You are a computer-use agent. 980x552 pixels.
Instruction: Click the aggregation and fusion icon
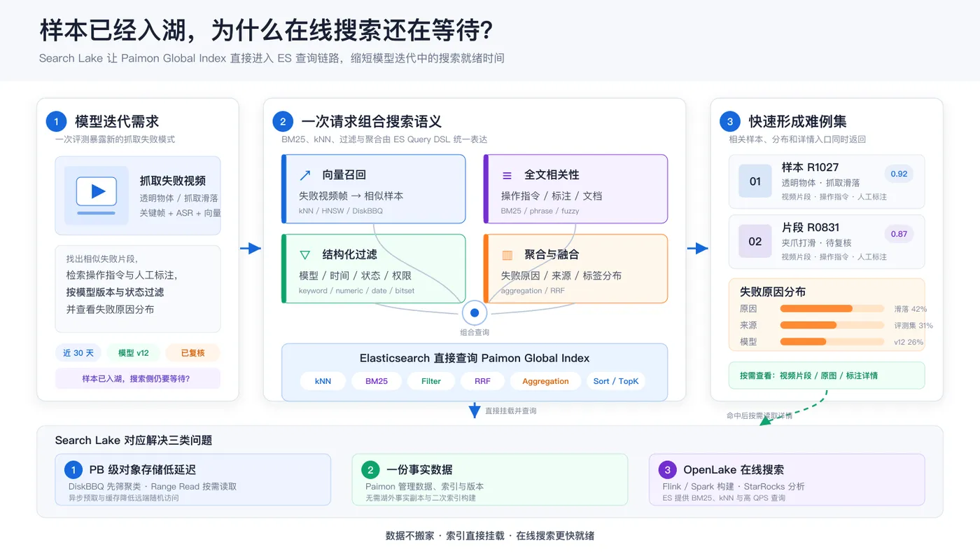pyautogui.click(x=507, y=255)
